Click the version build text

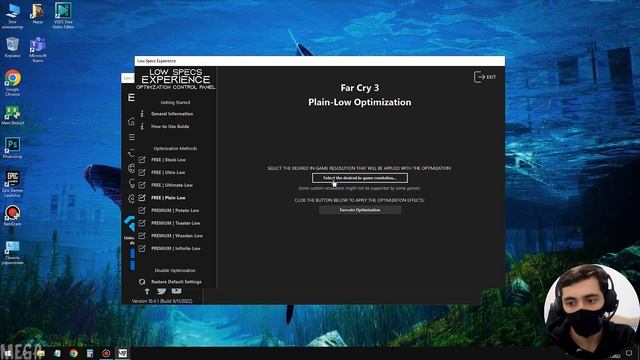pyautogui.click(x=162, y=301)
